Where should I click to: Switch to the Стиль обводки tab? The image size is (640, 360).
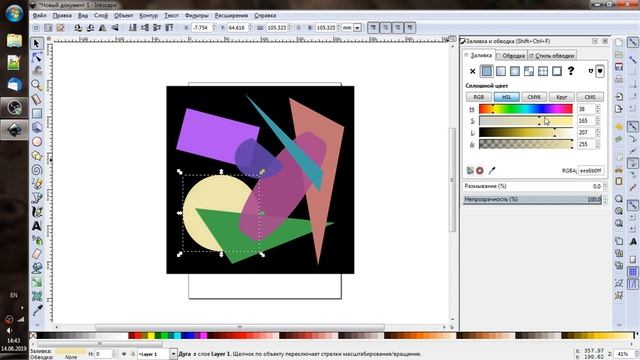coord(552,56)
